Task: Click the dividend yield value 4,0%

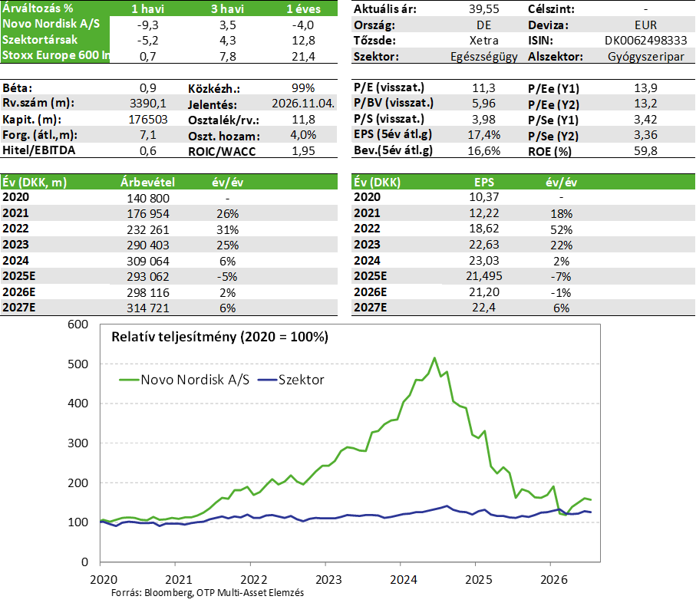Action: (303, 135)
